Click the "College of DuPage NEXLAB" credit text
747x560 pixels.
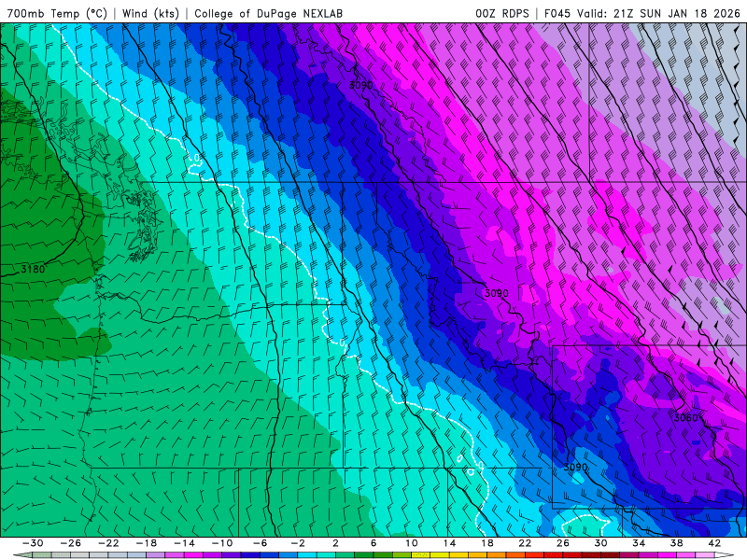(268, 13)
